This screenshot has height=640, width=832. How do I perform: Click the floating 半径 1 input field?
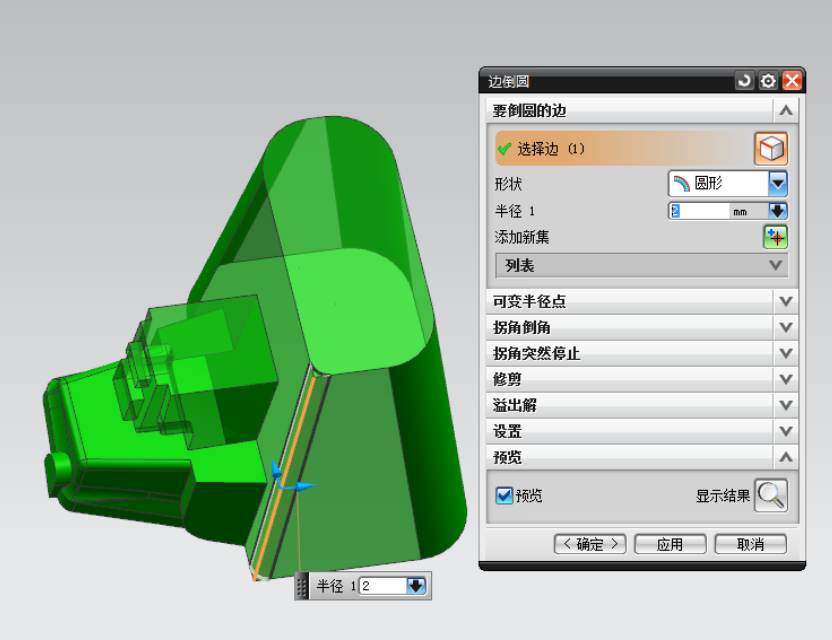[383, 586]
